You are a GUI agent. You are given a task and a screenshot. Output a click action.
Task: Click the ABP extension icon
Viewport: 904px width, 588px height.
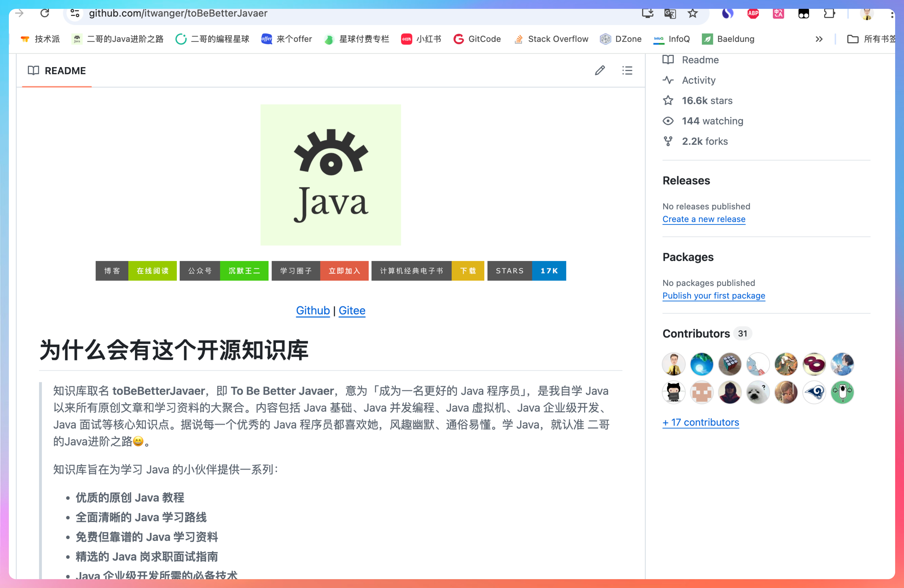pyautogui.click(x=753, y=13)
